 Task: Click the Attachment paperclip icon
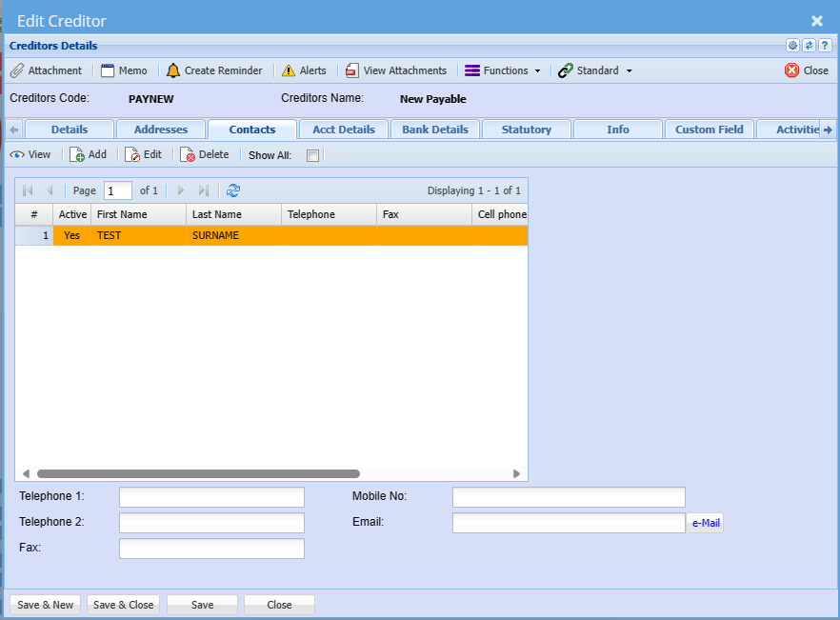pos(17,70)
